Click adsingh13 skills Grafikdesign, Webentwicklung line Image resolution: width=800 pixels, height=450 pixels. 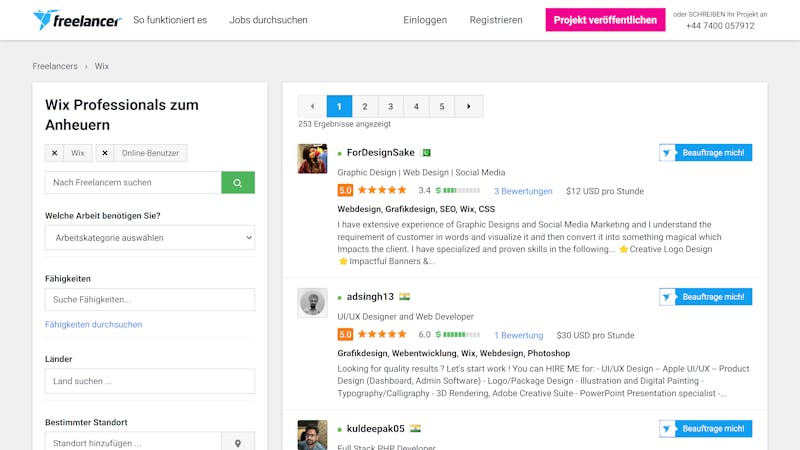454,353
